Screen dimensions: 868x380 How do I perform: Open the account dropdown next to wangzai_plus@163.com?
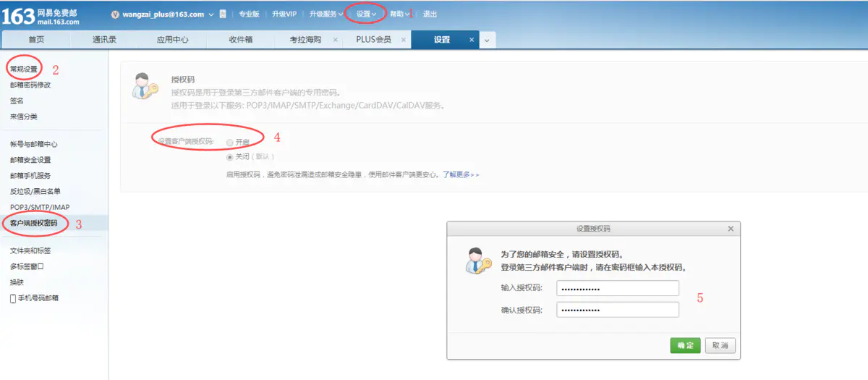[x=210, y=14]
